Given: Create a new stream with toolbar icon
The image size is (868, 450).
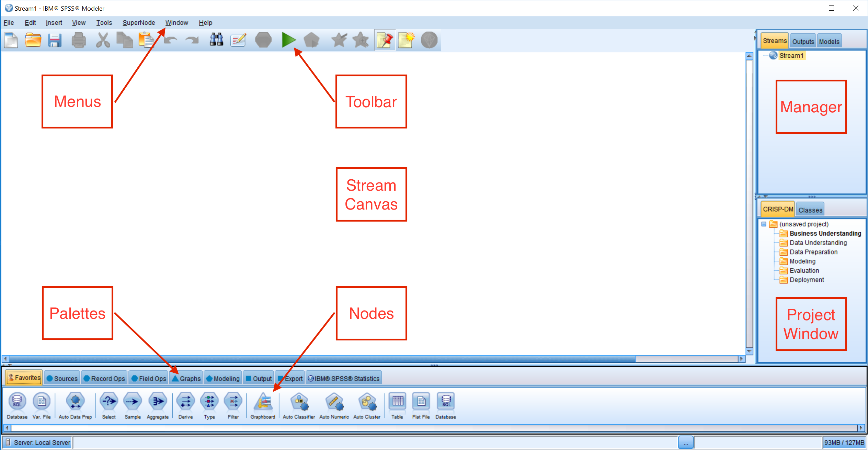Looking at the screenshot, I should [11, 40].
